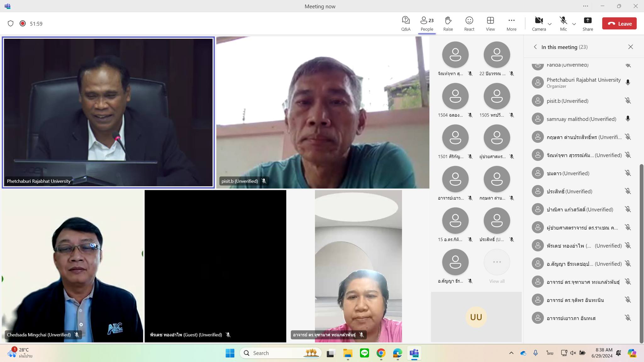Expand the Camera options arrow
Screen dimensions: 644x362
[550, 24]
